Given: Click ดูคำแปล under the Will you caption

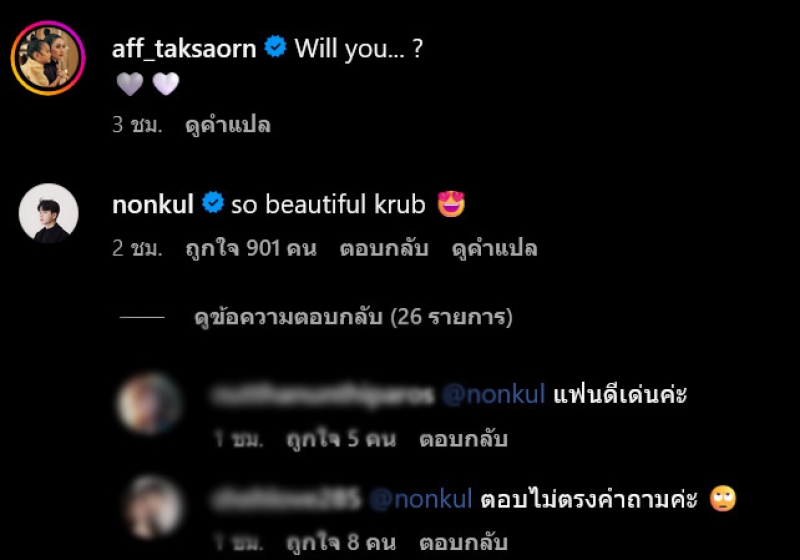Looking at the screenshot, I should click(228, 125).
